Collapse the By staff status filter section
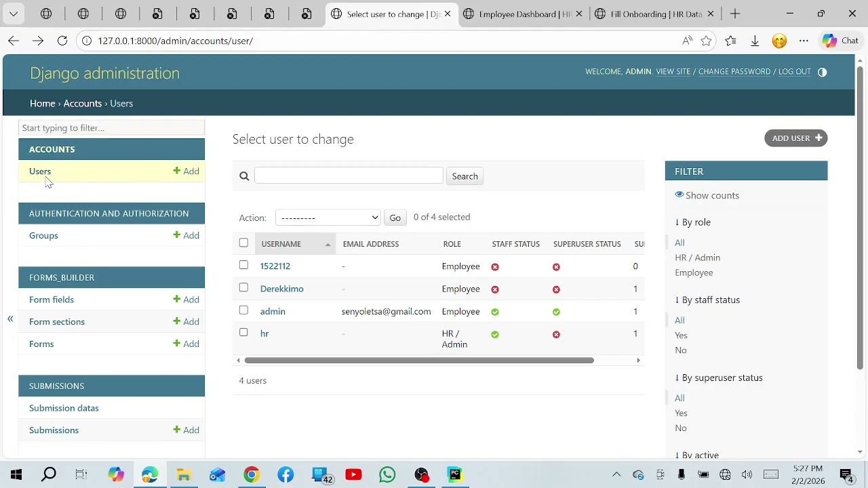The image size is (868, 488). 707,300
